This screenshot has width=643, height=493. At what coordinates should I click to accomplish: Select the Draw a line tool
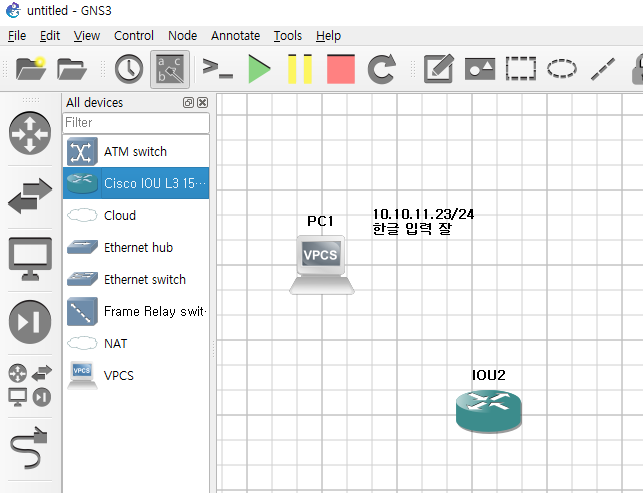(x=603, y=69)
